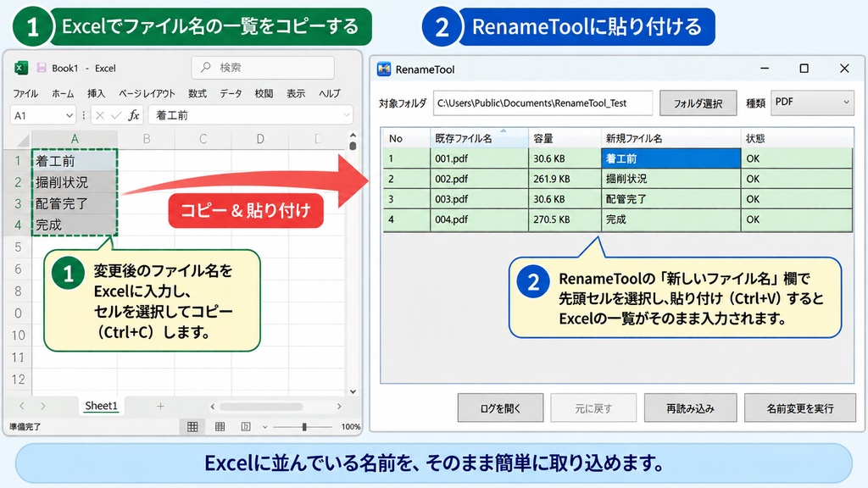The width and height of the screenshot is (868, 488).
Task: Click the 再読み込み button
Action: (690, 408)
